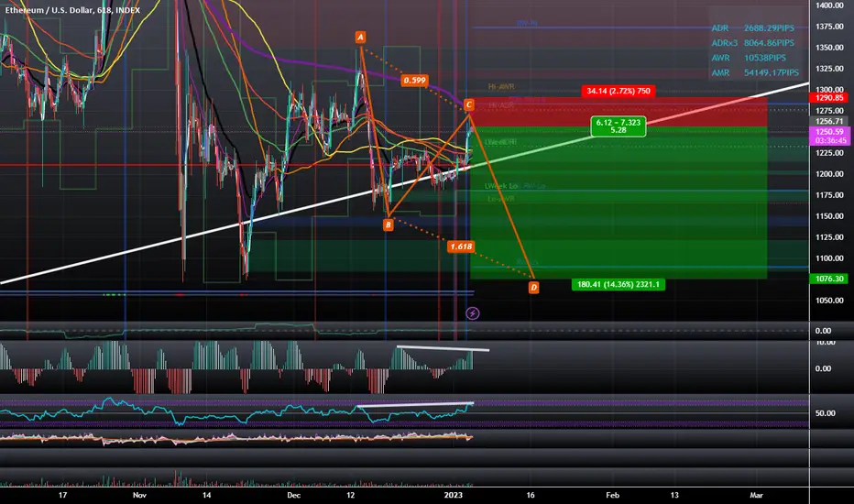
Task: Select the 0.599 ratio label
Action: (414, 81)
